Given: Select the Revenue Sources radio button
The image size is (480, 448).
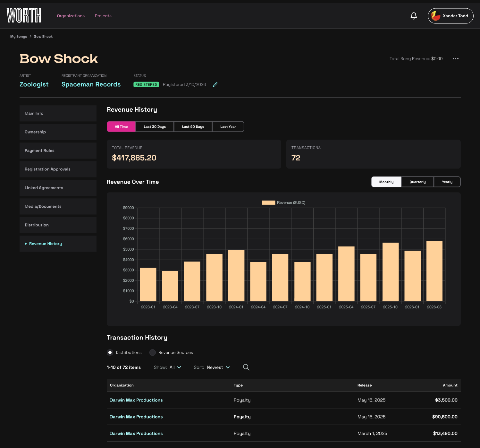Looking at the screenshot, I should 153,352.
